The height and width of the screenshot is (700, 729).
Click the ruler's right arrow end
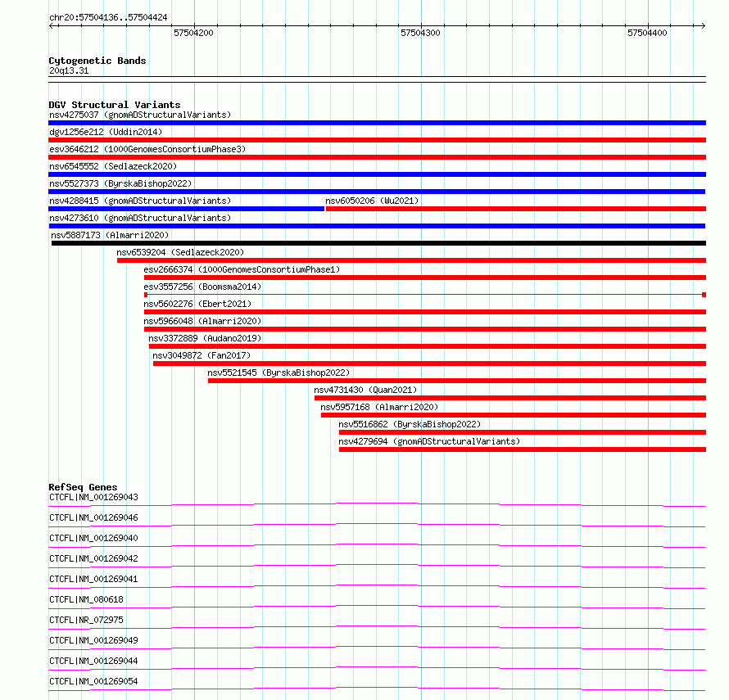(704, 25)
